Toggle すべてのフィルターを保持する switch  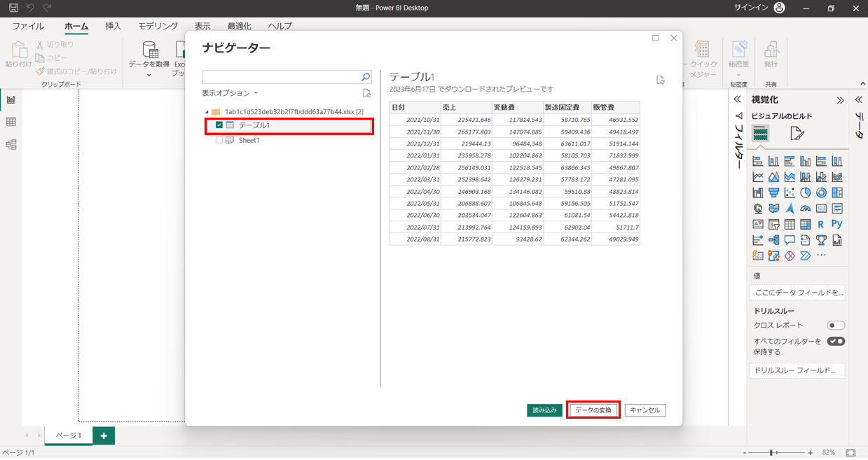(836, 342)
